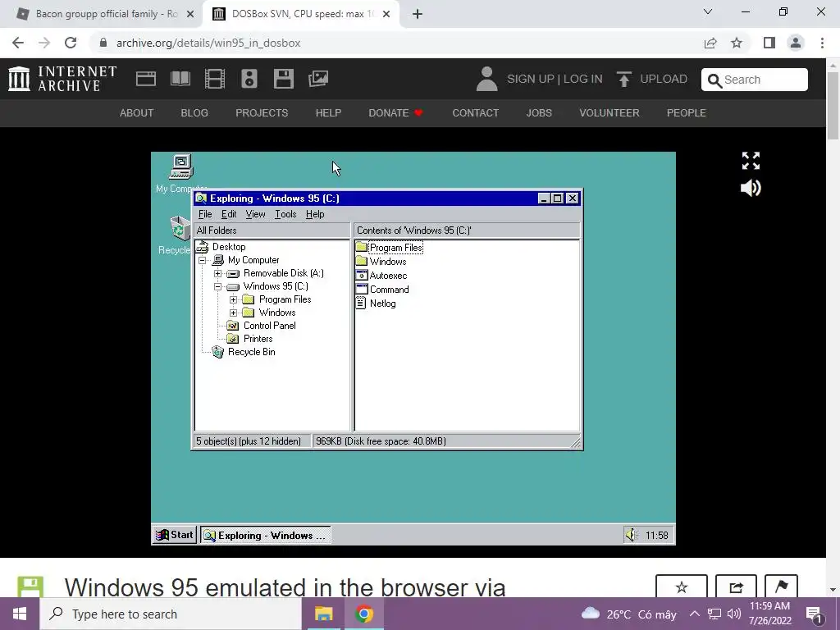
Task: Click the speaker icon in Windows 95 tray
Action: (631, 535)
